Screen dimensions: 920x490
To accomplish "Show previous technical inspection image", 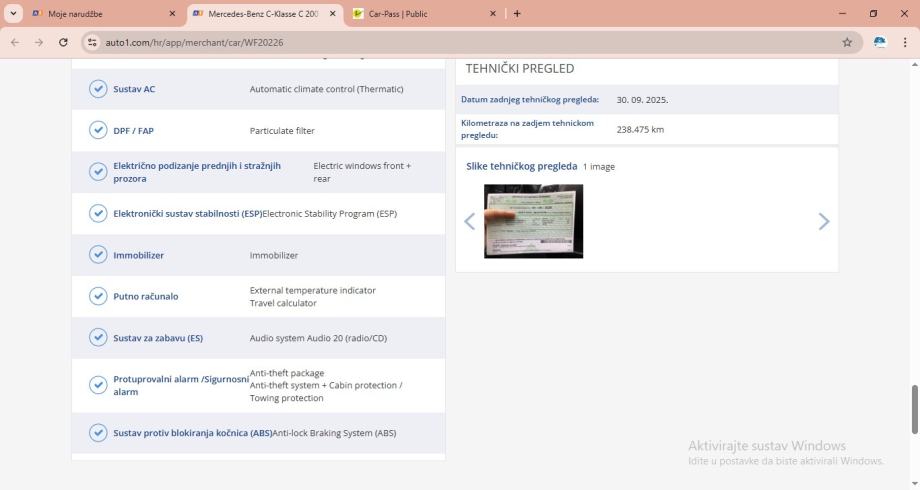I will tap(469, 221).
